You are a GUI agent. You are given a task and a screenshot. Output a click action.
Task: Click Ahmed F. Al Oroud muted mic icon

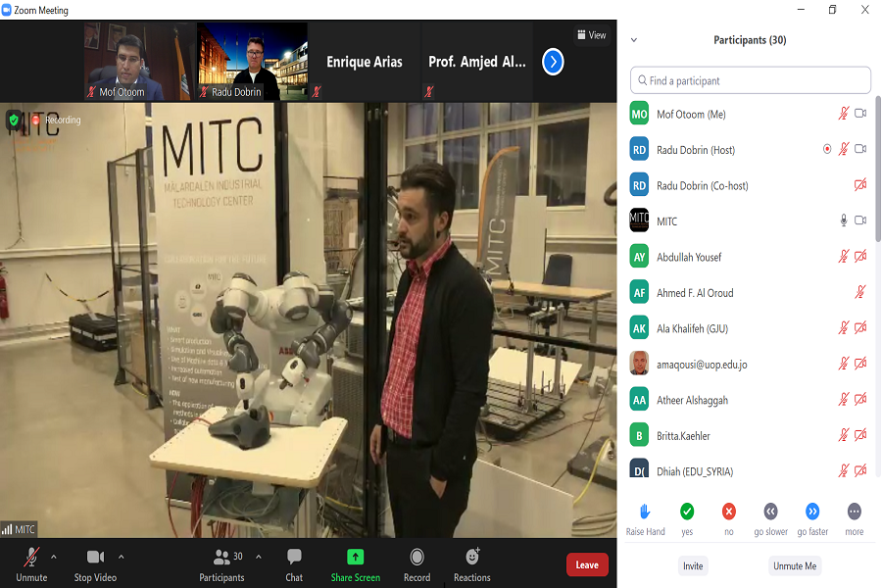pyautogui.click(x=860, y=292)
